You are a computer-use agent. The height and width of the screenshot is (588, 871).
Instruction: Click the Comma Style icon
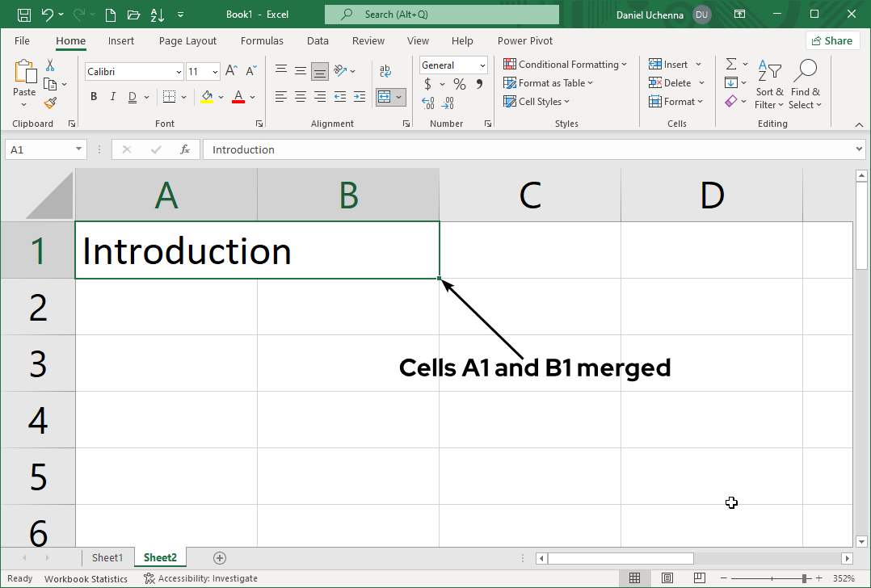(480, 83)
